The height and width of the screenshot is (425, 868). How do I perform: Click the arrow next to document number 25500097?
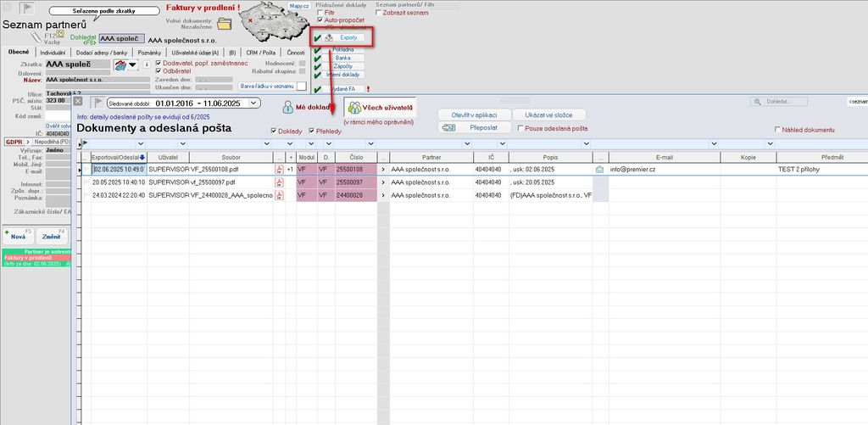click(383, 182)
